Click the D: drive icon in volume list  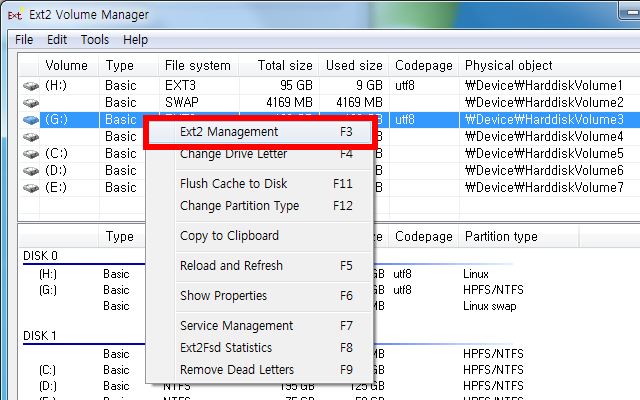[31, 171]
